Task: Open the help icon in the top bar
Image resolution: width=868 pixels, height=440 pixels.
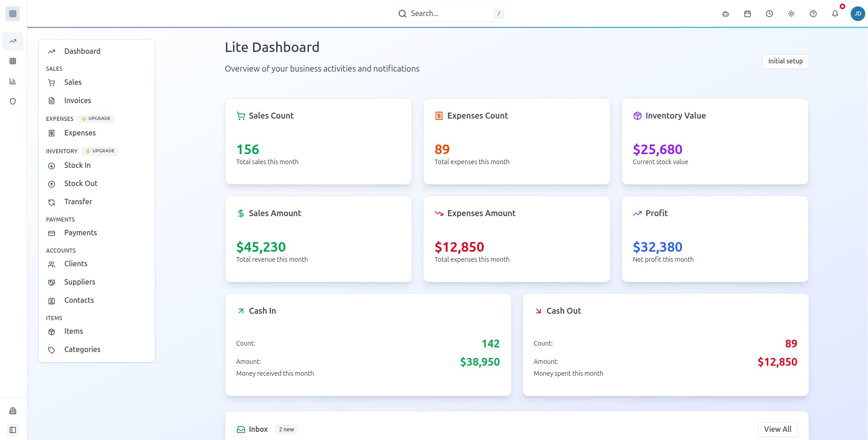Action: point(813,14)
